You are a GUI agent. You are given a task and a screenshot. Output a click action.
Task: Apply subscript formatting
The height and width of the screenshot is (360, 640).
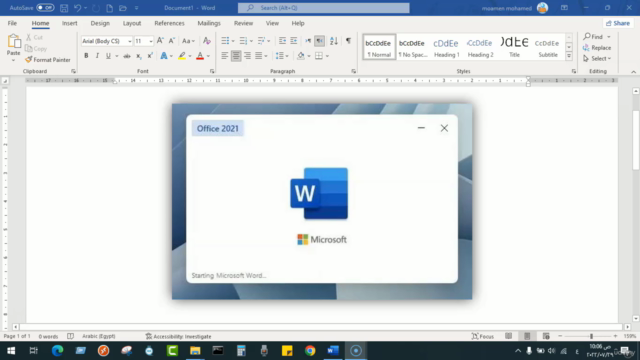coord(139,56)
